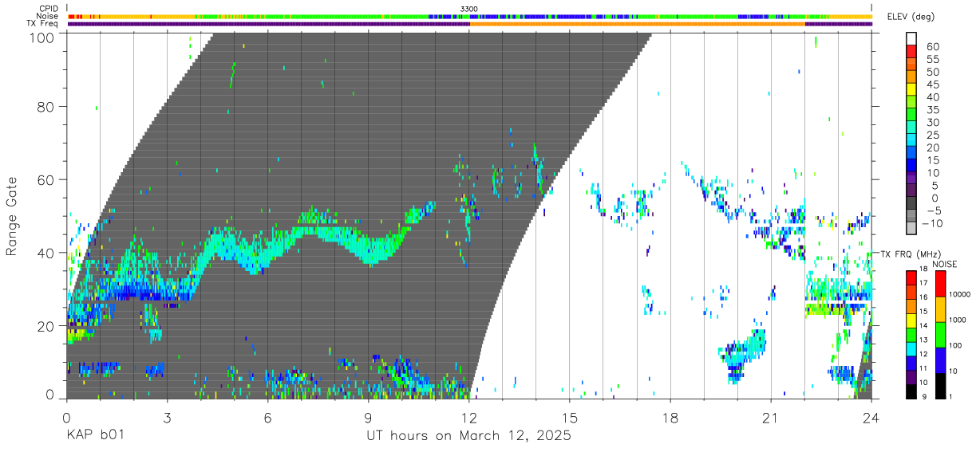
Task: Select the amber segment of NOISE color bar
Action: (940, 309)
